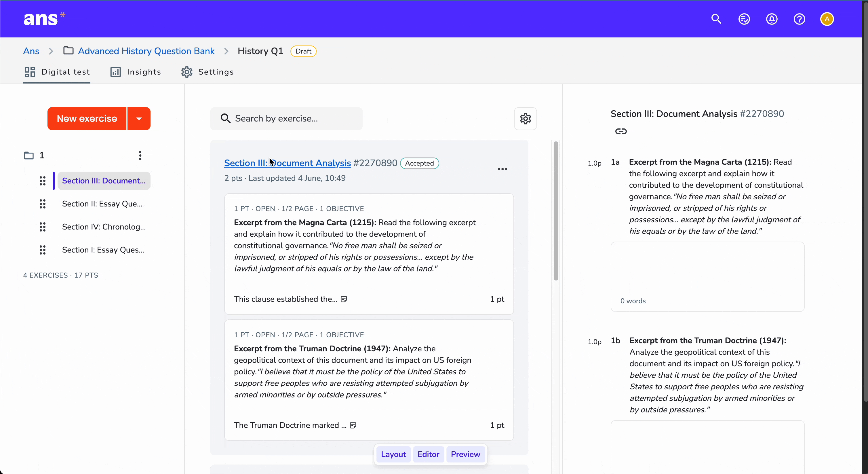Click drag handle for Section II: Essay

tap(43, 204)
